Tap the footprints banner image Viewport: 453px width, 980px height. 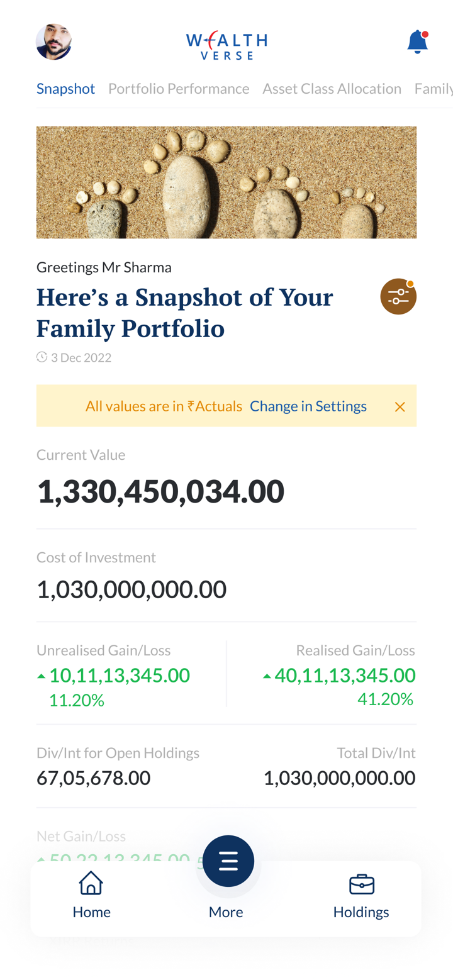(x=226, y=182)
